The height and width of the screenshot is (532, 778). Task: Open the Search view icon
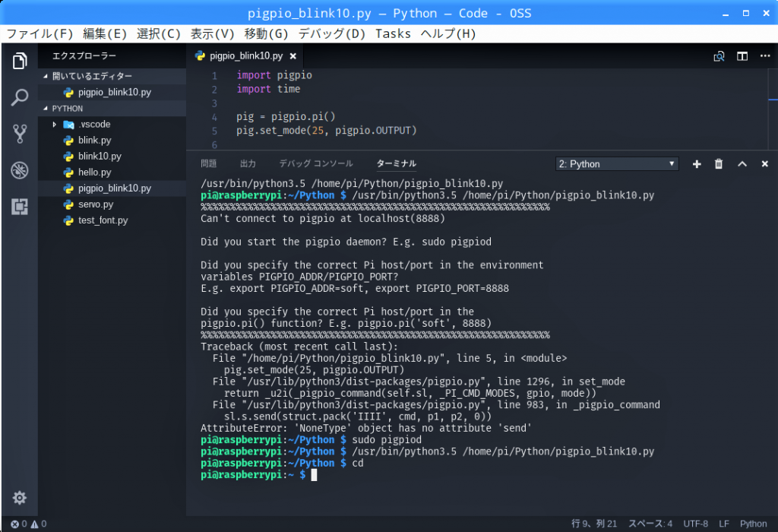point(20,98)
